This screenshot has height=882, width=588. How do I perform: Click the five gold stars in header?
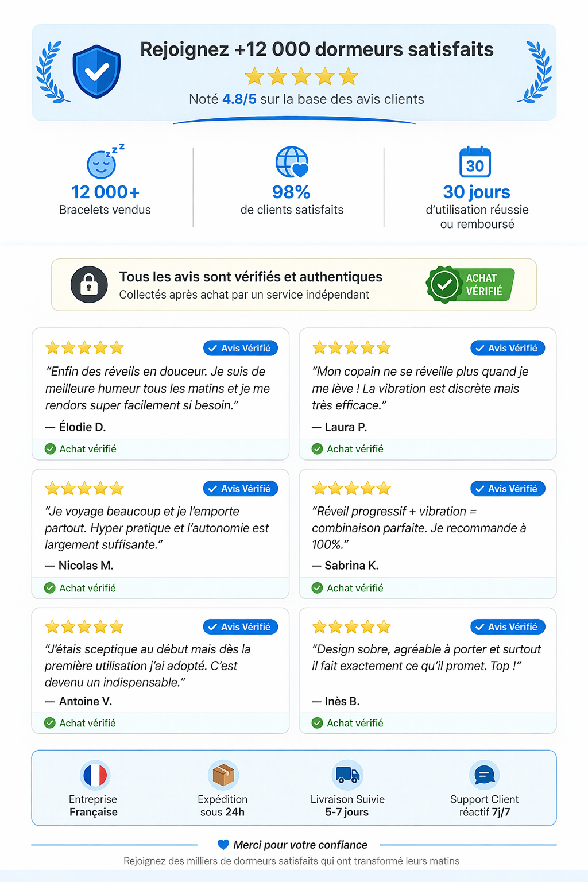click(301, 76)
